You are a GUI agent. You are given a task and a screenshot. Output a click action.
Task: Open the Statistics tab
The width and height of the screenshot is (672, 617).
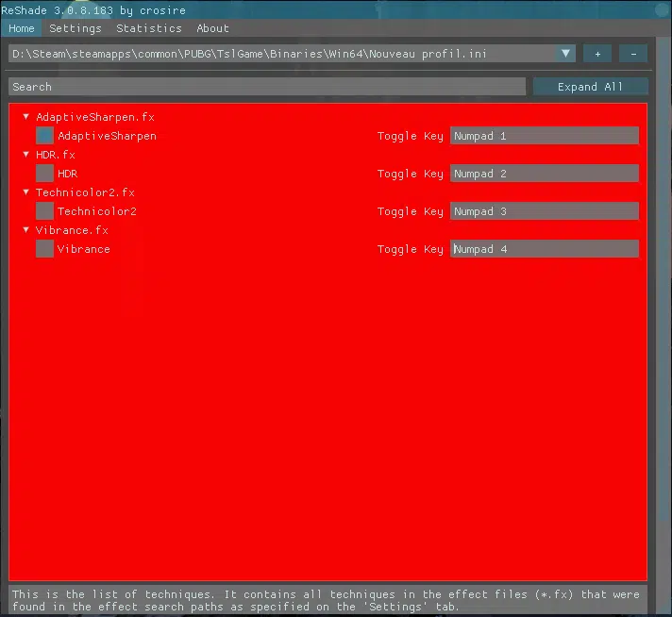coord(148,28)
